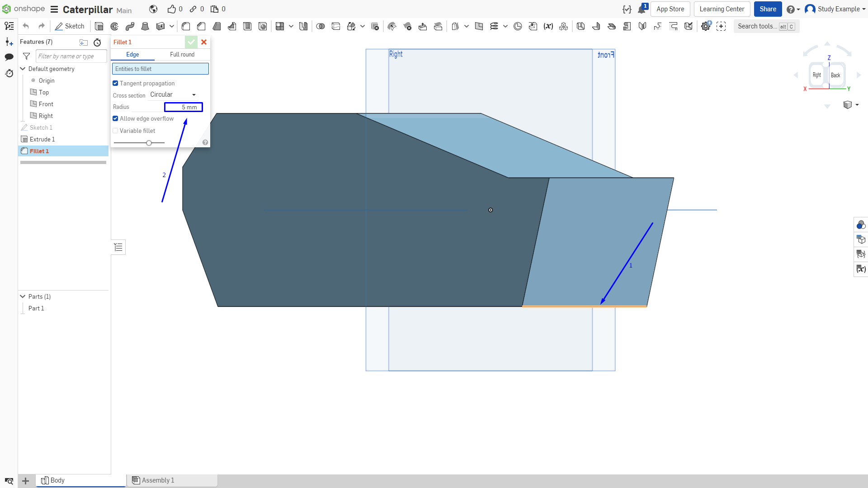
Task: Switch to the Full round tab
Action: click(182, 54)
